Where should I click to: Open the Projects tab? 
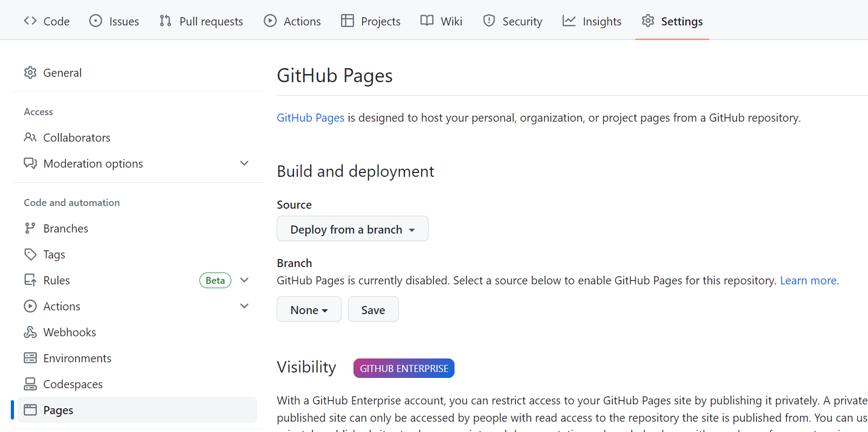pos(371,21)
